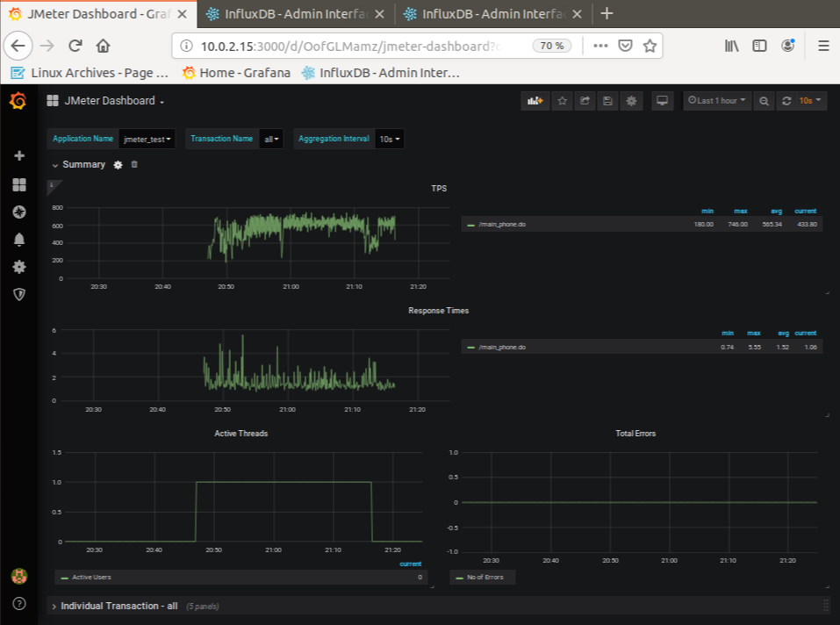Open the Transaction Name all dropdown
Screen dimensions: 840x625
click(x=271, y=139)
